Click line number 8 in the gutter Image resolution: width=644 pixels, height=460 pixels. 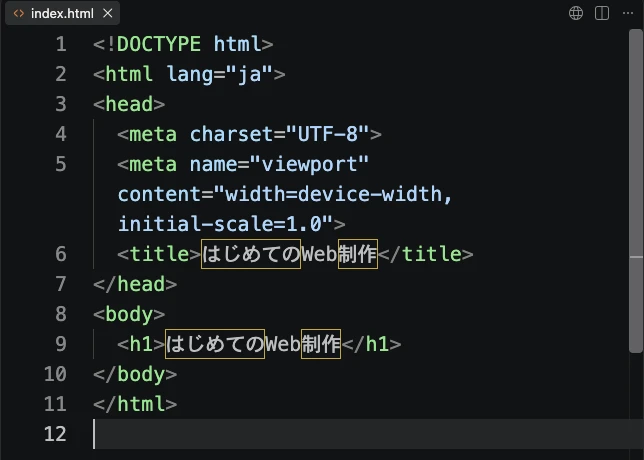(x=61, y=314)
